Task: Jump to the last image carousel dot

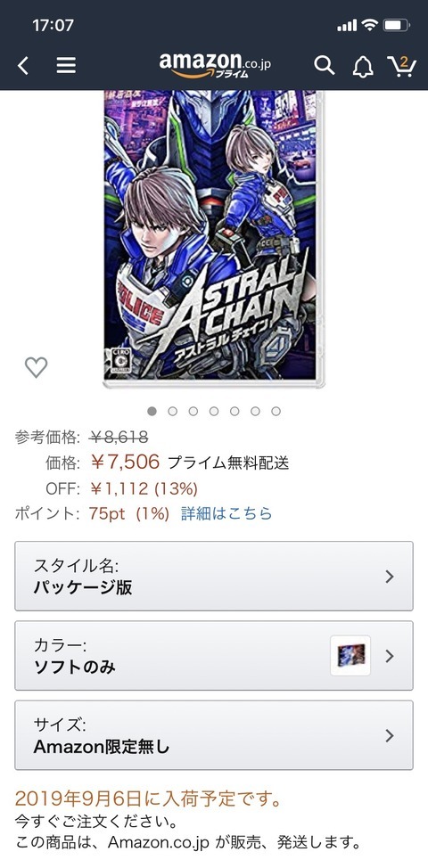Action: [x=276, y=411]
